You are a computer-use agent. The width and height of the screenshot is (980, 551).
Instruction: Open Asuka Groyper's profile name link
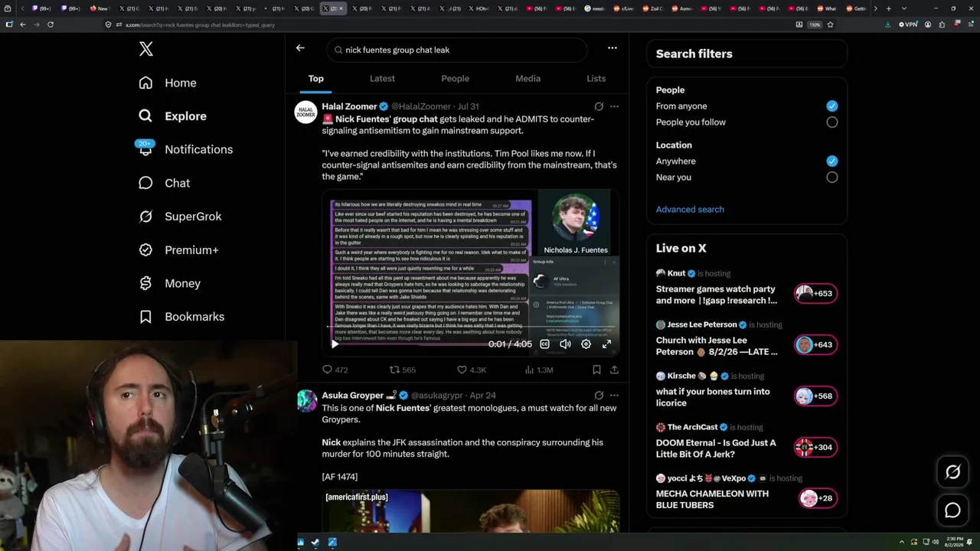[352, 396]
